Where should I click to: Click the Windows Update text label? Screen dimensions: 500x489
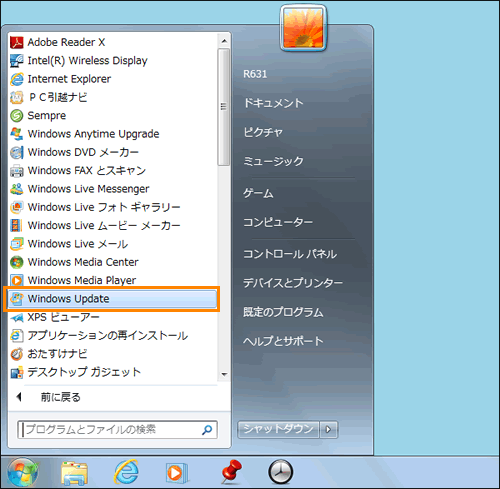click(68, 299)
